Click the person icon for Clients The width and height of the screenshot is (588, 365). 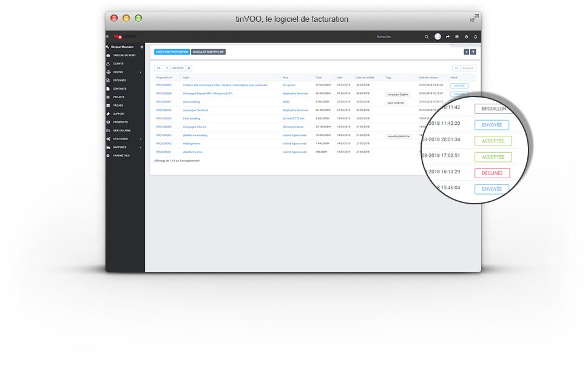pyautogui.click(x=108, y=64)
